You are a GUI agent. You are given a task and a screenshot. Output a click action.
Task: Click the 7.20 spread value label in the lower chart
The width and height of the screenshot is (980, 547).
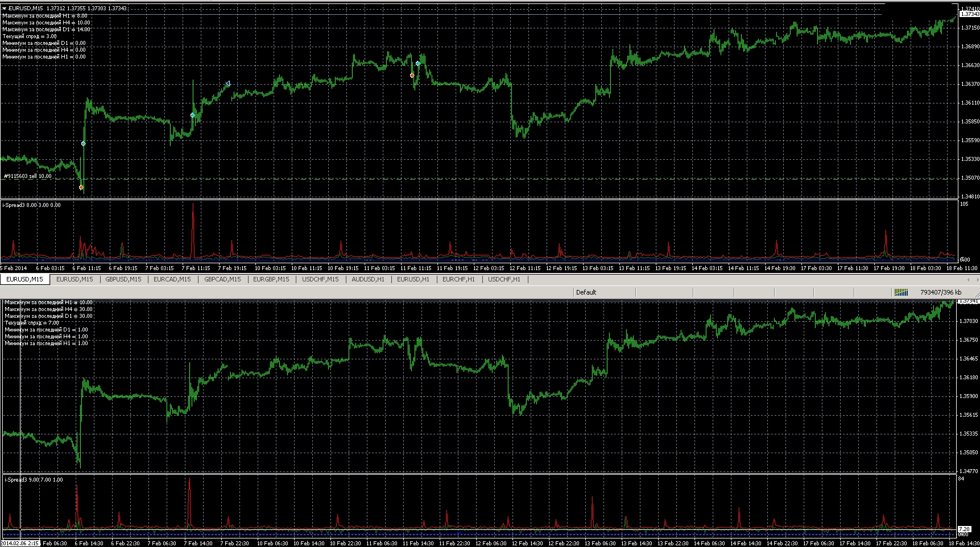[964, 529]
